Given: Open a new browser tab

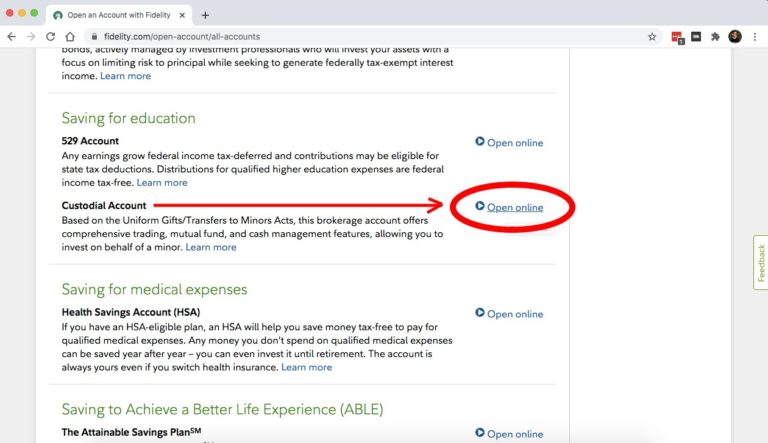Looking at the screenshot, I should point(205,15).
